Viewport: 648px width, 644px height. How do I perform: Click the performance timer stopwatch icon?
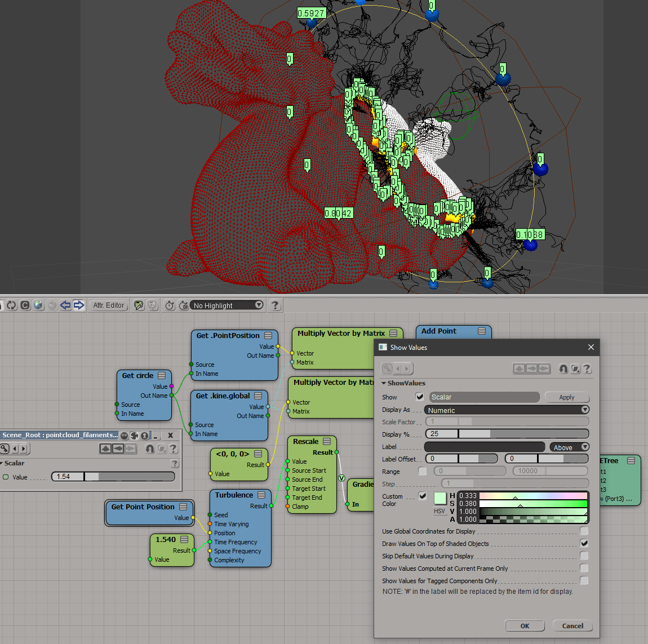(x=169, y=305)
